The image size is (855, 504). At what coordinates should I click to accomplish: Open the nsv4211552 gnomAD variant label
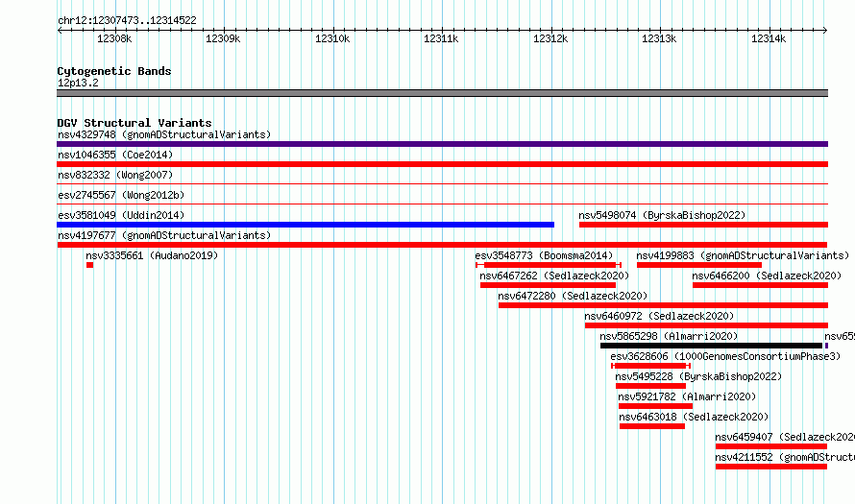click(785, 457)
